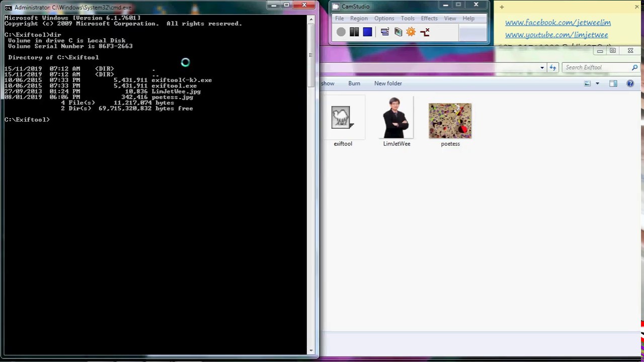Click the 'C:\Exiftool>' prompt at bottom
This screenshot has width=644, height=362.
click(27, 120)
